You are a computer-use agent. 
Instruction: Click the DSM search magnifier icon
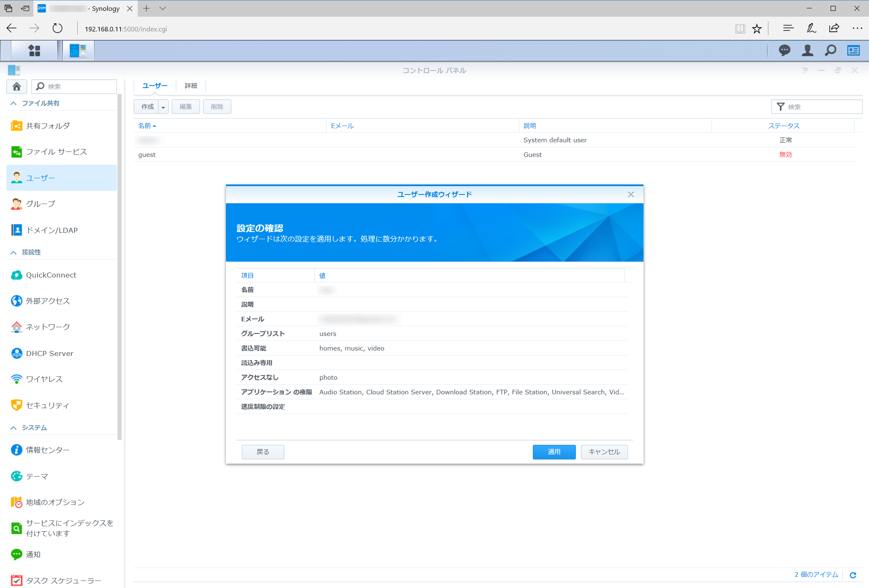(830, 50)
